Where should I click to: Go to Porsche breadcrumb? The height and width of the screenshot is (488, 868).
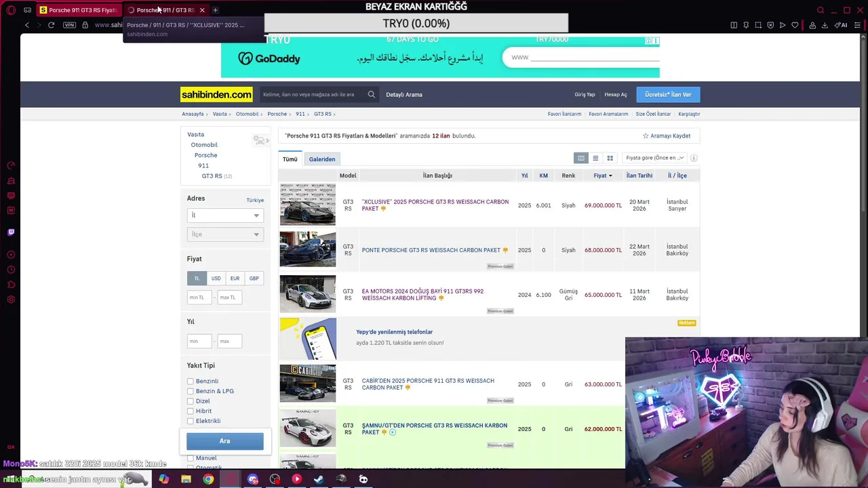pyautogui.click(x=277, y=114)
